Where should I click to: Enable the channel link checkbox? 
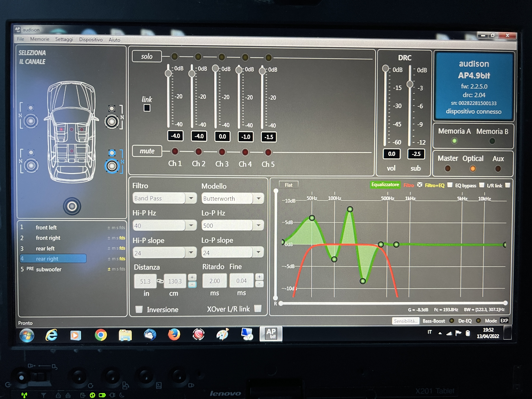click(x=147, y=108)
